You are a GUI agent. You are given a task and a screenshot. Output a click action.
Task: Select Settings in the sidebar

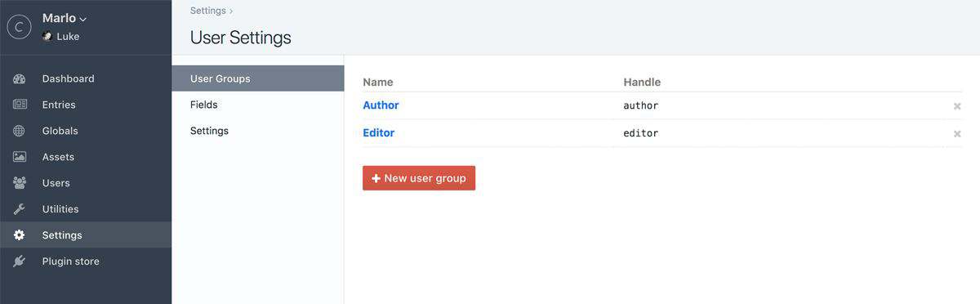(86, 235)
